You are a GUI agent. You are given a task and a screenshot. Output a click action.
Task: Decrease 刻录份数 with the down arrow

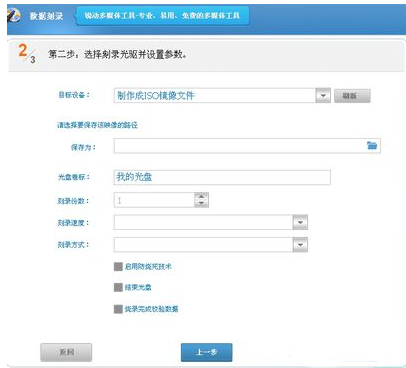(201, 203)
